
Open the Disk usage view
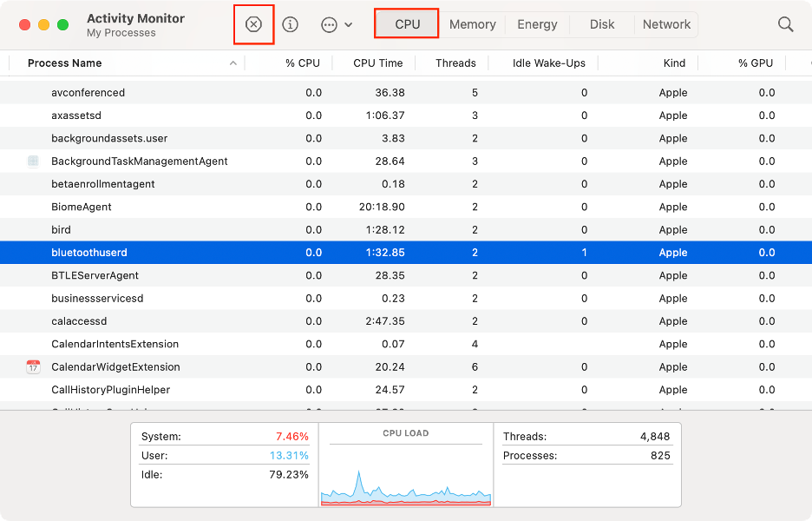click(x=601, y=24)
